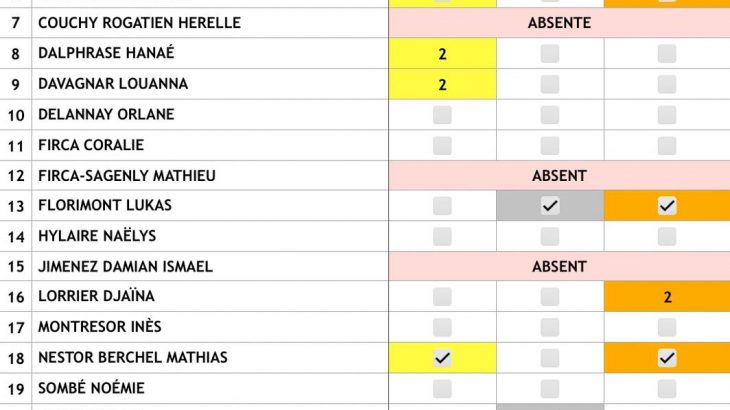
Task: Select yellow cell with 2 for DALPHRASE HANAÉ
Action: [442, 54]
